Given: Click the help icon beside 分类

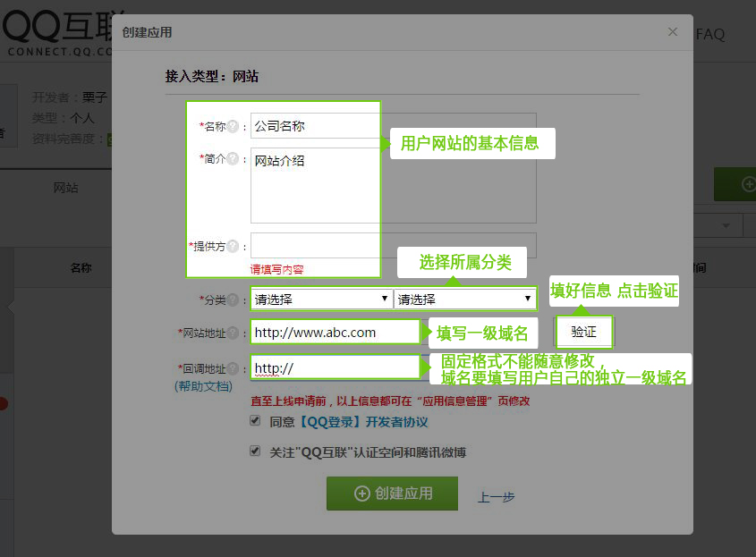Looking at the screenshot, I should 233,300.
